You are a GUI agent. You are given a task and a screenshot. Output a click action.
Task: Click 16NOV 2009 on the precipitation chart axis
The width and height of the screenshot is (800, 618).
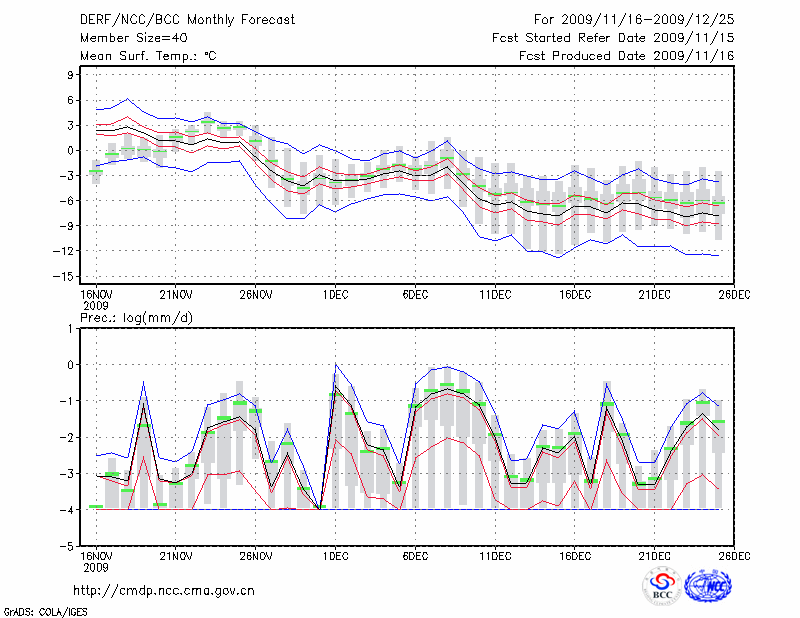[95, 560]
